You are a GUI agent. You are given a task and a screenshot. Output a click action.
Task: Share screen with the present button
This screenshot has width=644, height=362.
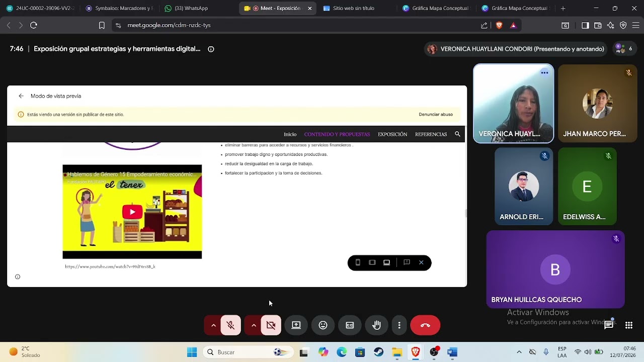tap(296, 325)
